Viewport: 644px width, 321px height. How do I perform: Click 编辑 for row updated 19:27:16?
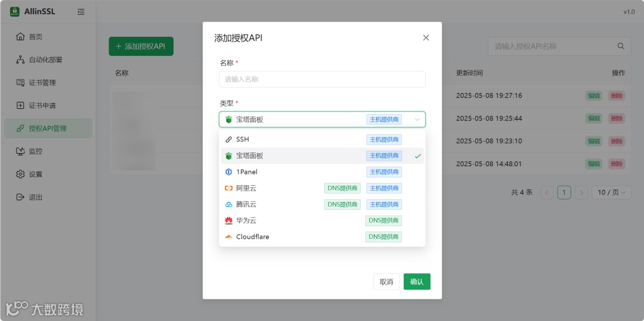(593, 95)
